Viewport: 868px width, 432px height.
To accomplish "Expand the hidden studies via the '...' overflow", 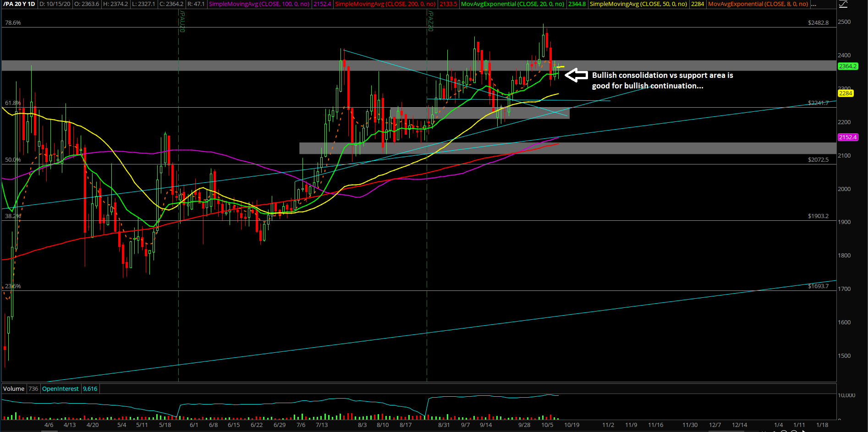I will [x=813, y=4].
